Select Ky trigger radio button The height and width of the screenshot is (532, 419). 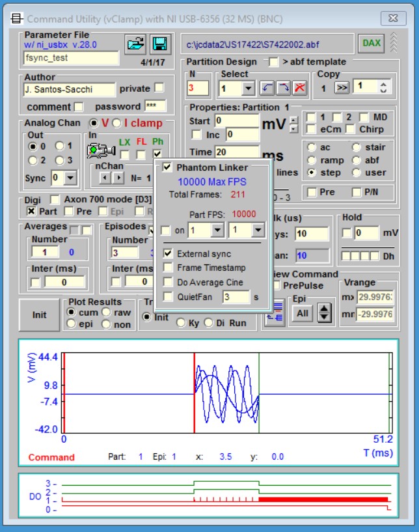click(x=181, y=323)
